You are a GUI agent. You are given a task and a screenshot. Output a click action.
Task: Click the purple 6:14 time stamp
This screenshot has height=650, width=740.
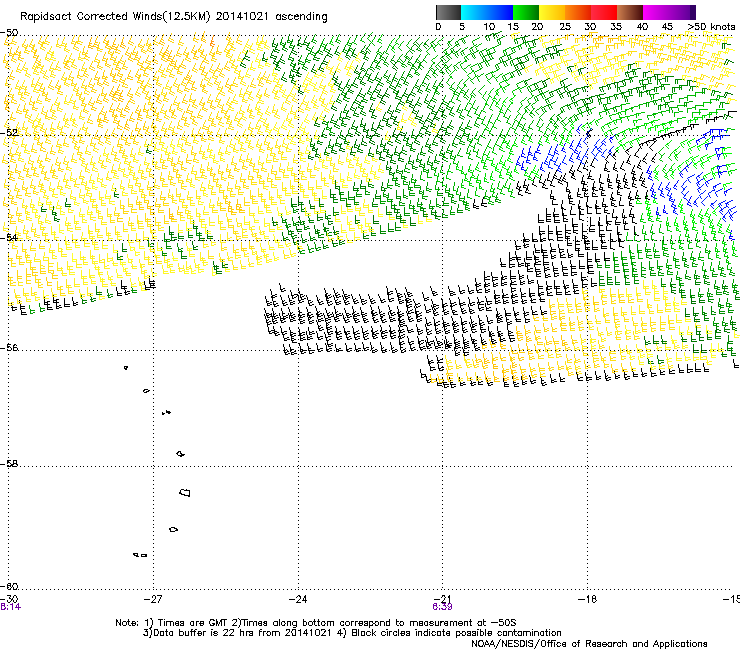pyautogui.click(x=10, y=607)
